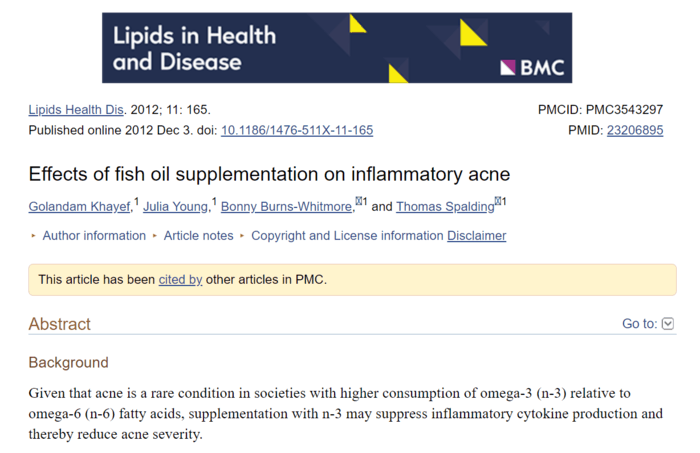Open the Lipids Health Dis journal link

click(x=75, y=110)
